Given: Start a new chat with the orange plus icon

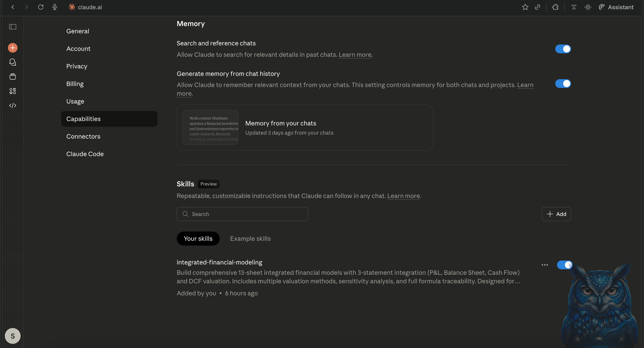Looking at the screenshot, I should (12, 48).
